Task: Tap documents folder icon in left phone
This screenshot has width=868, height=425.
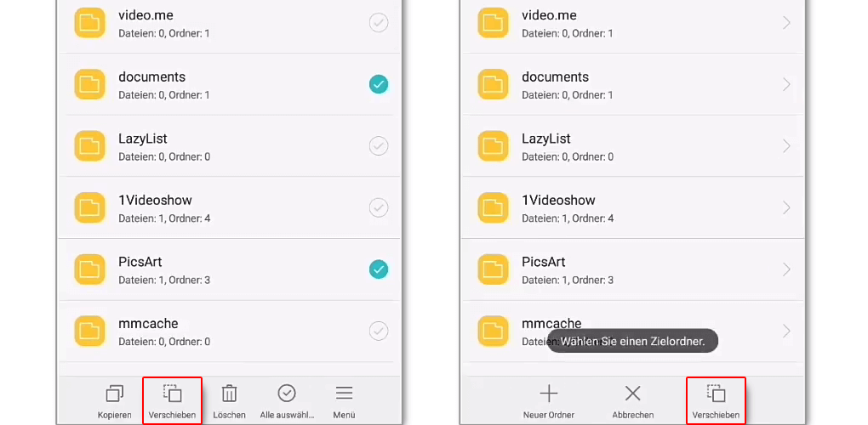Action: (89, 84)
